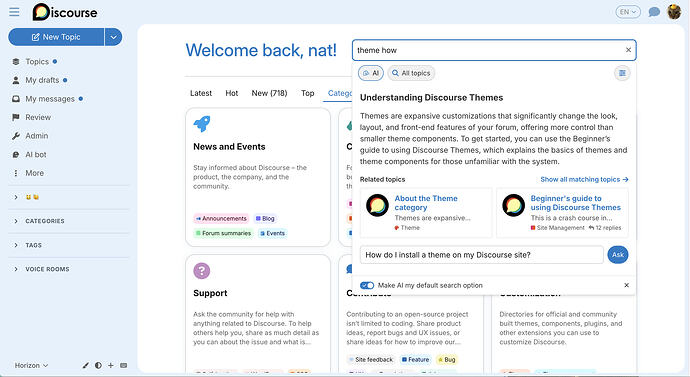The image size is (690, 377).
Task: Click the Site Management badge on Beginner's guide
Action: click(558, 228)
